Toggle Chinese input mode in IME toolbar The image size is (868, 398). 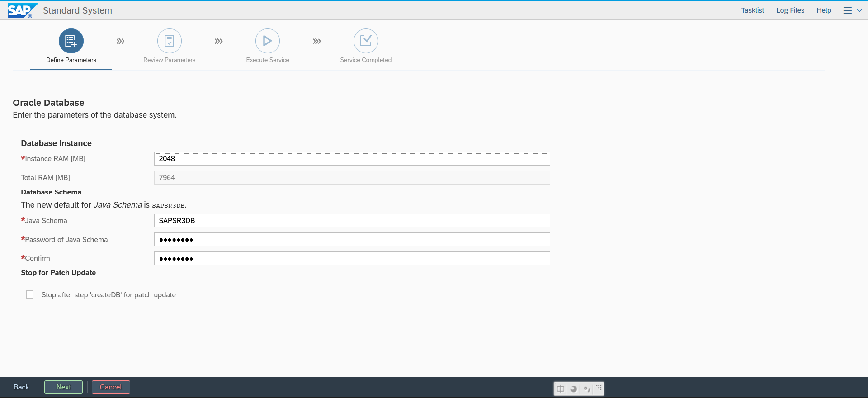click(561, 389)
